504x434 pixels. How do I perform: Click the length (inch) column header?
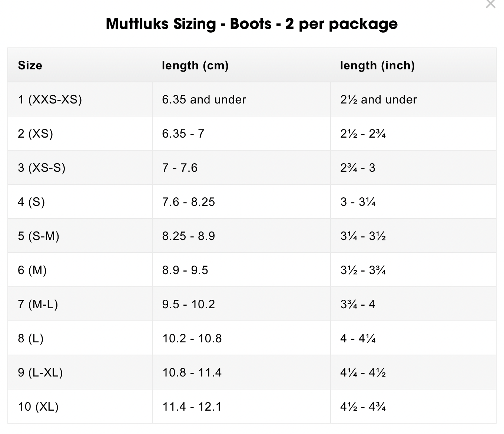click(377, 66)
